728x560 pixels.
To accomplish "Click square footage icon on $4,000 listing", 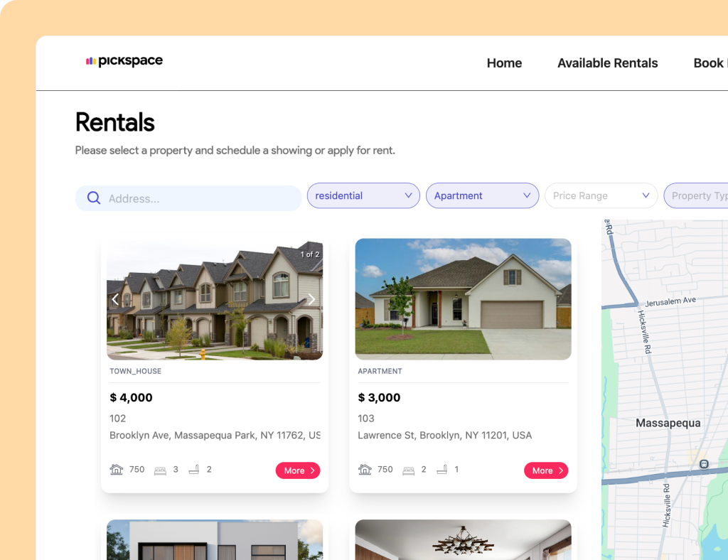I will tap(117, 470).
